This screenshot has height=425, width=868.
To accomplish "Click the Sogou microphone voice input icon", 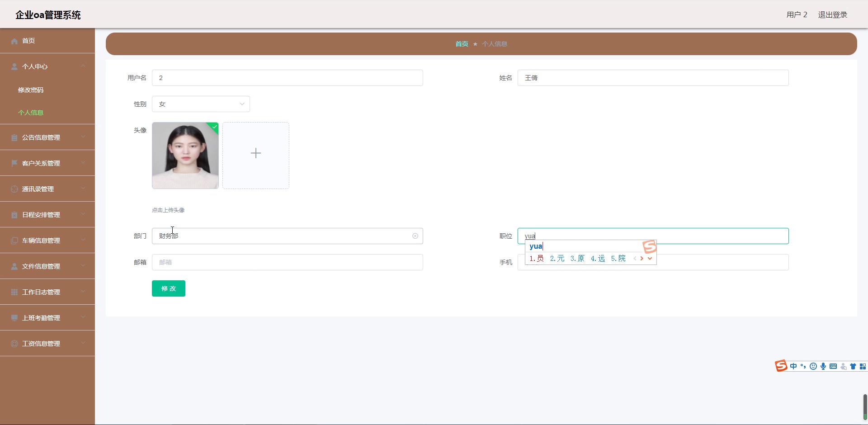I will point(823,367).
